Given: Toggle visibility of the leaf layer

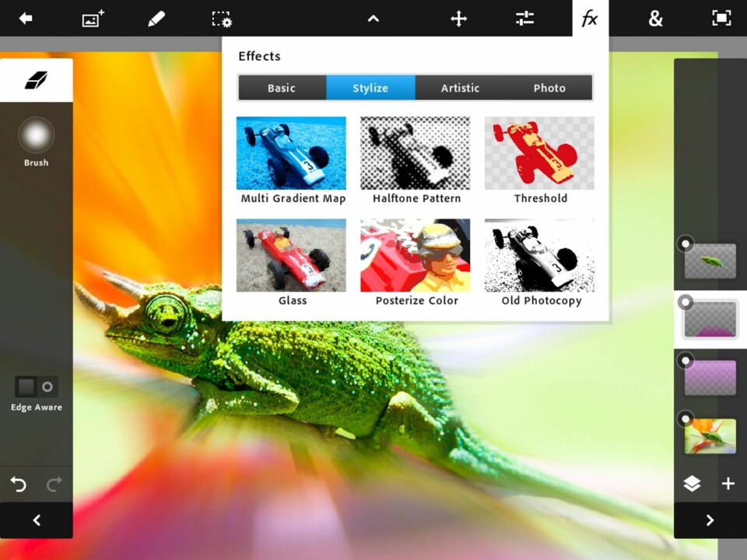Looking at the screenshot, I should [686, 243].
